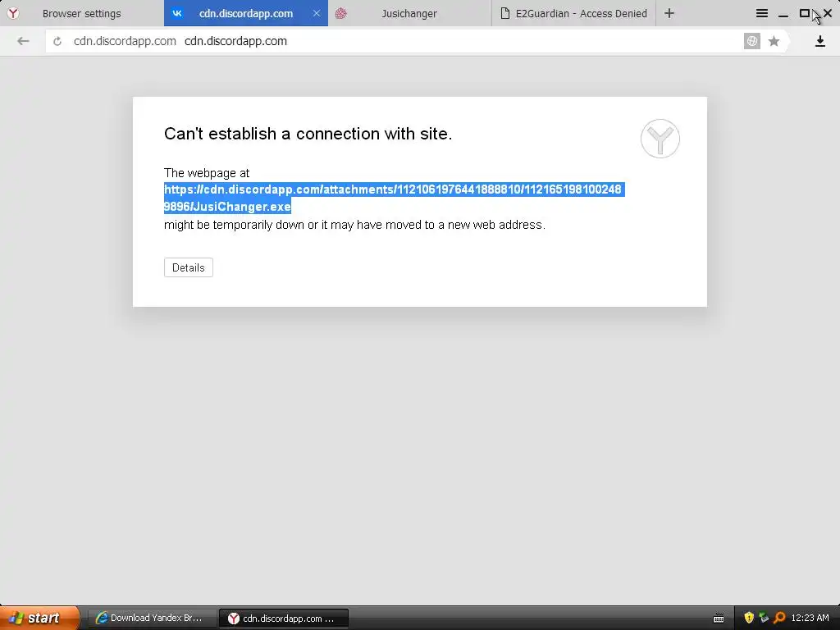Maximize the browser window
This screenshot has width=840, height=630.
point(805,13)
